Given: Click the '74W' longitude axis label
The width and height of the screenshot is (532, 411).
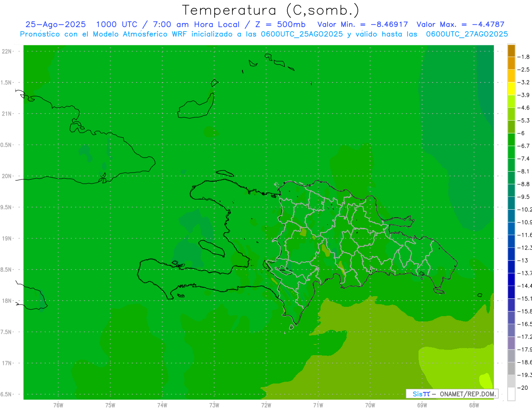Looking at the screenshot, I should [x=162, y=405].
